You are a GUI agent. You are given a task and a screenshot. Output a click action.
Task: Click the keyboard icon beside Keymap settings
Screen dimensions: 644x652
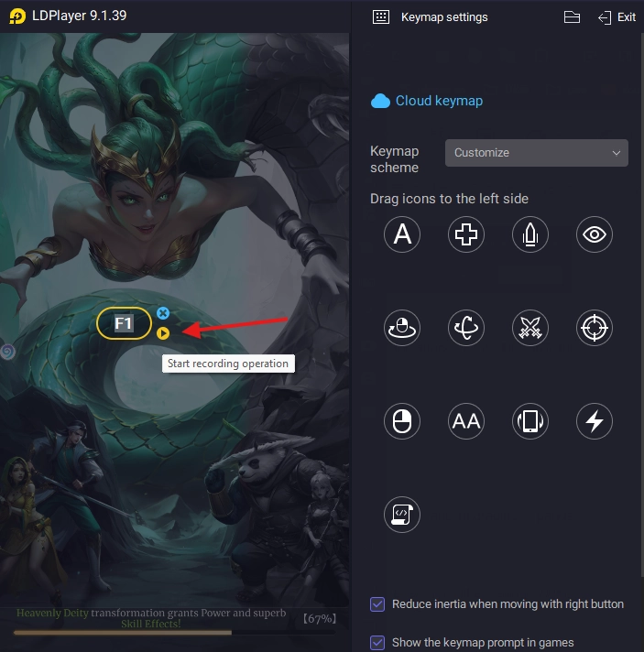click(381, 17)
